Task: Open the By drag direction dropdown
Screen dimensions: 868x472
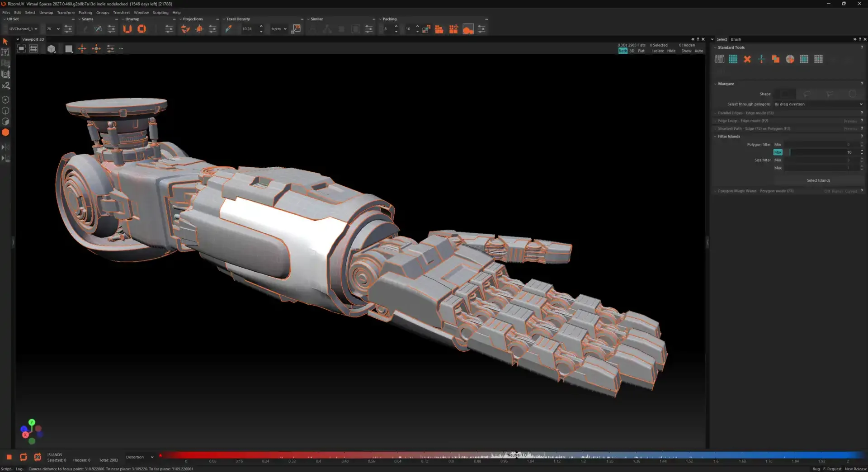Action: [818, 104]
